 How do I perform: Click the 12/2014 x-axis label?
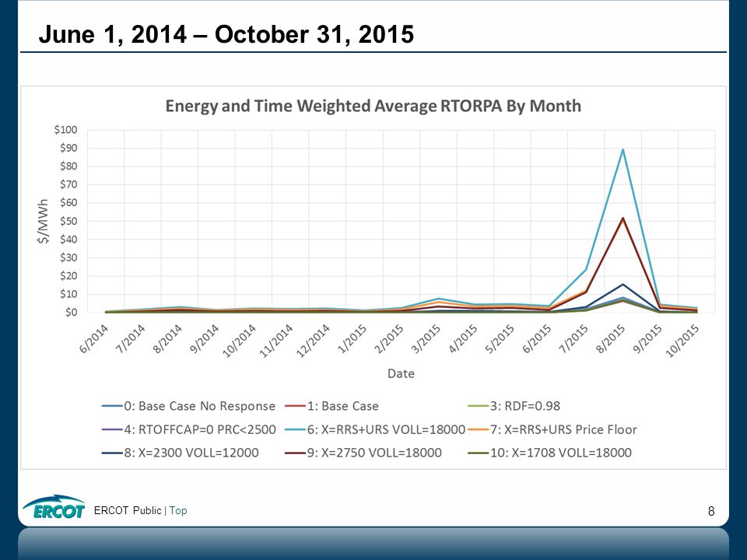coord(313,341)
